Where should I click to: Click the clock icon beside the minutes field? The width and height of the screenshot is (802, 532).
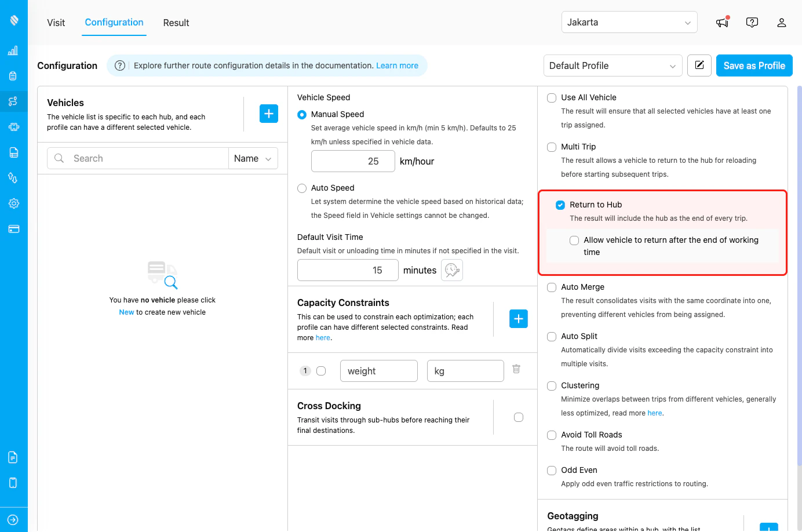pos(451,269)
